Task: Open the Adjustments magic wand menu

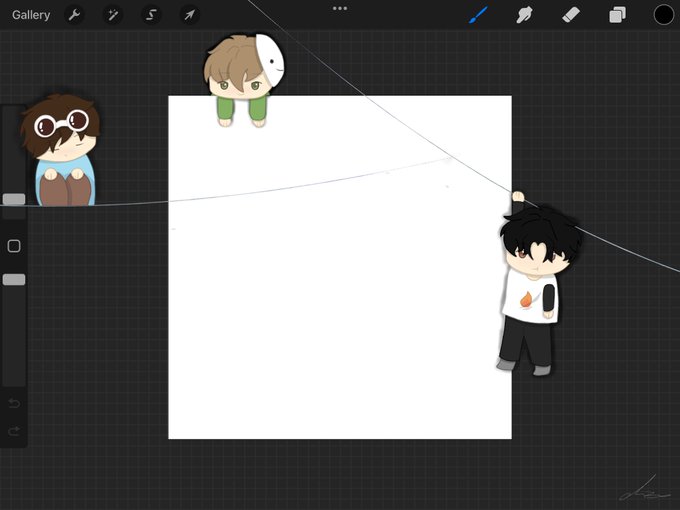Action: [x=113, y=15]
